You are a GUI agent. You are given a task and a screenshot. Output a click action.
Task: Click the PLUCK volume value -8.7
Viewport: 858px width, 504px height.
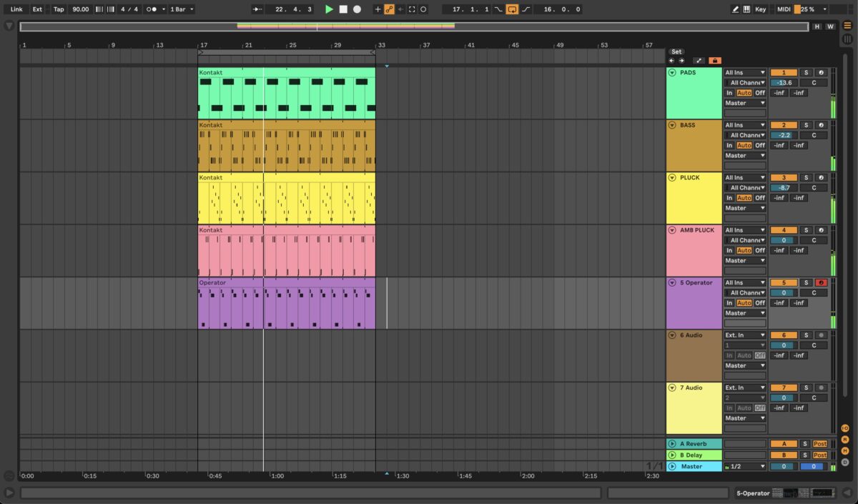point(784,187)
